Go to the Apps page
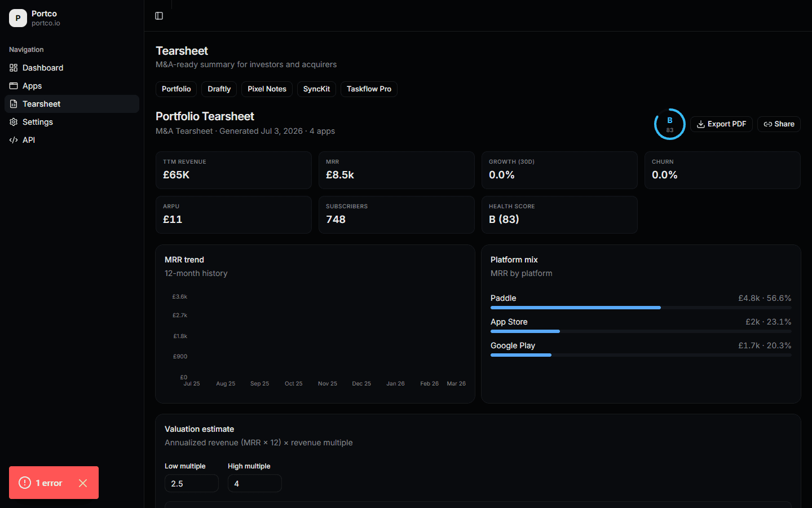Viewport: 812px width, 508px height. tap(72, 86)
